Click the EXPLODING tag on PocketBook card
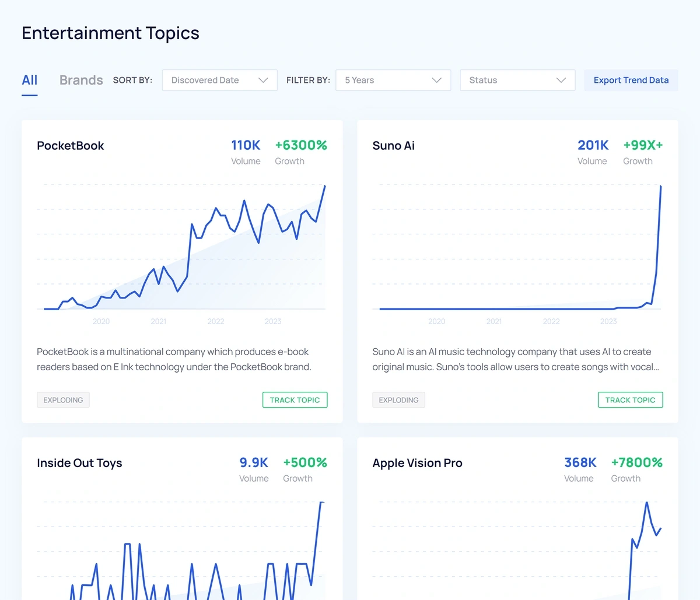700x600 pixels. click(x=63, y=400)
